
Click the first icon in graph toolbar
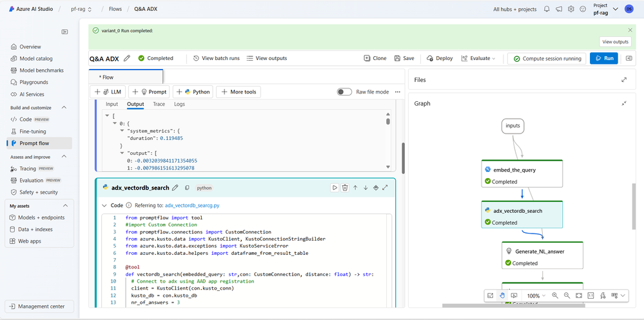point(490,295)
